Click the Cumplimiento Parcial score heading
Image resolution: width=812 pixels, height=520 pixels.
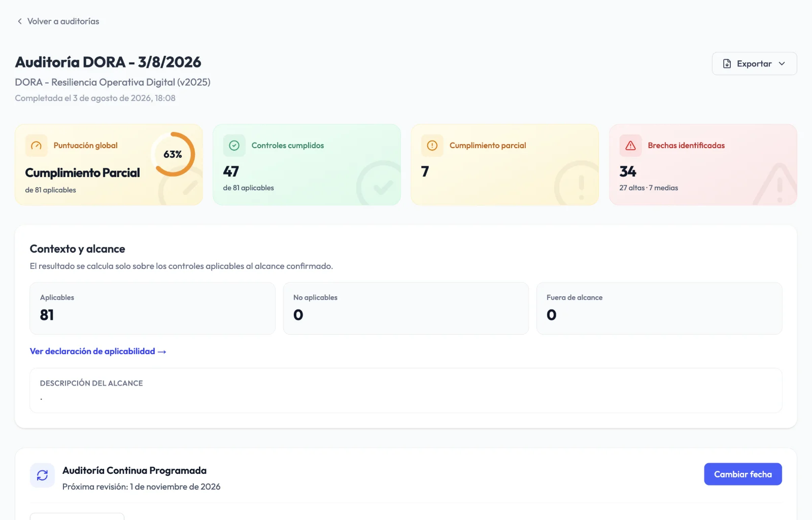82,173
